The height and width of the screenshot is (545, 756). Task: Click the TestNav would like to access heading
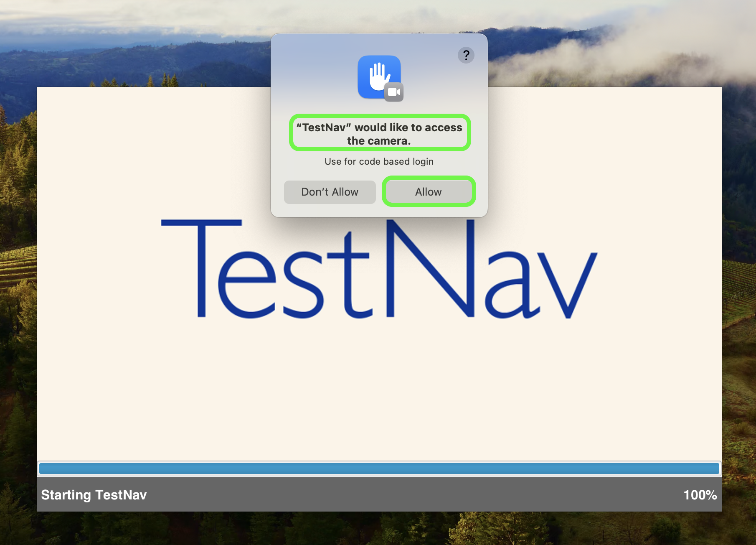pyautogui.click(x=379, y=134)
